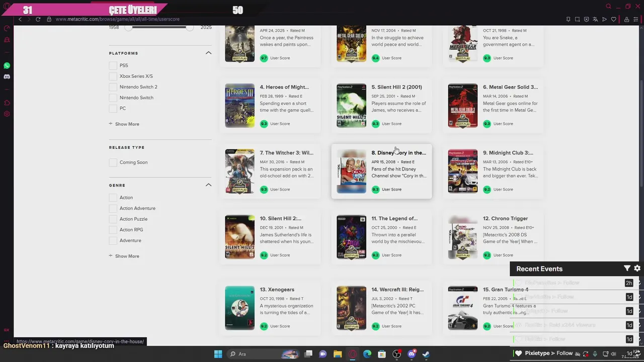Click the Opera GX logo menu
Image resolution: width=644 pixels, height=362 pixels.
(7, 7)
